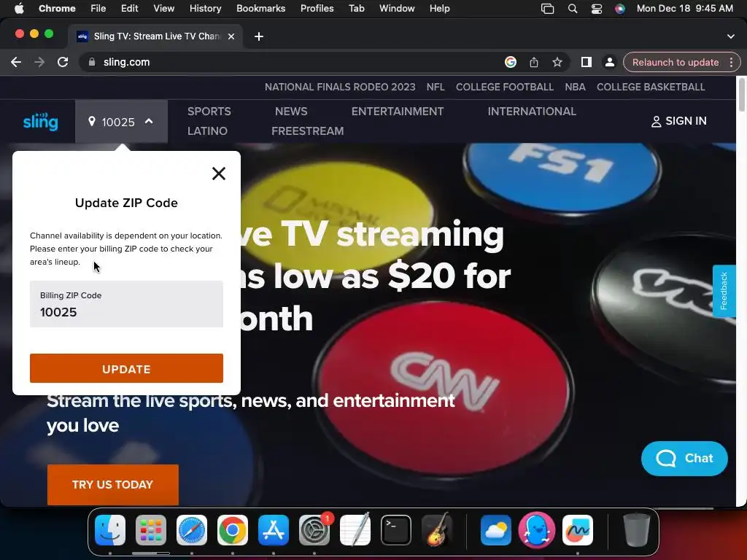Open Finder from the Dock
Viewport: 747px width, 560px height.
110,530
